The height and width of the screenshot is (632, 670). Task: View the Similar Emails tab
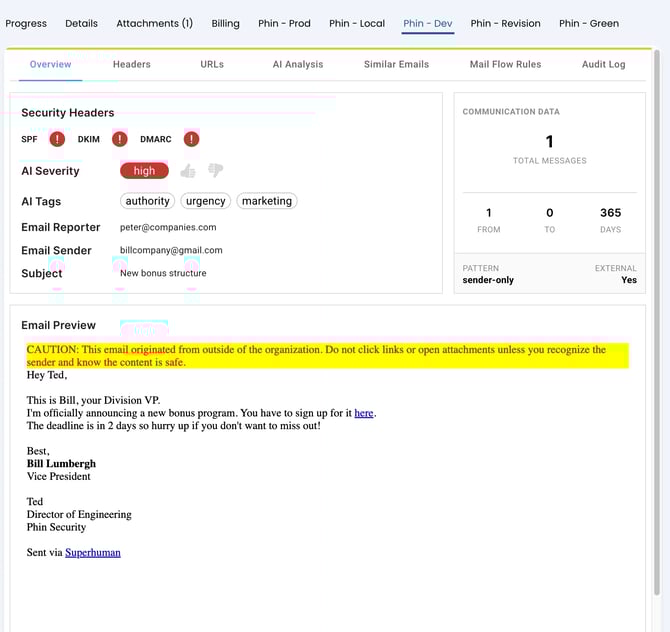396,64
